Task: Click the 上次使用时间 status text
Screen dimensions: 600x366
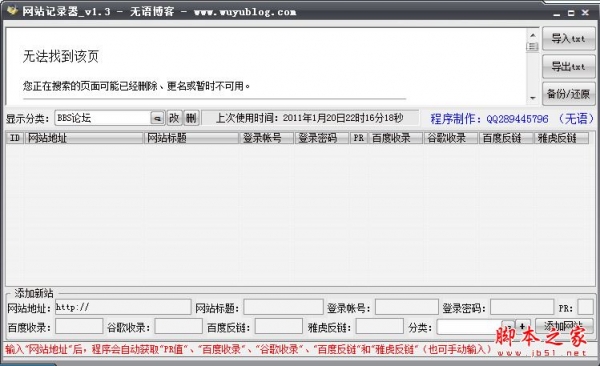Action: click(x=310, y=118)
